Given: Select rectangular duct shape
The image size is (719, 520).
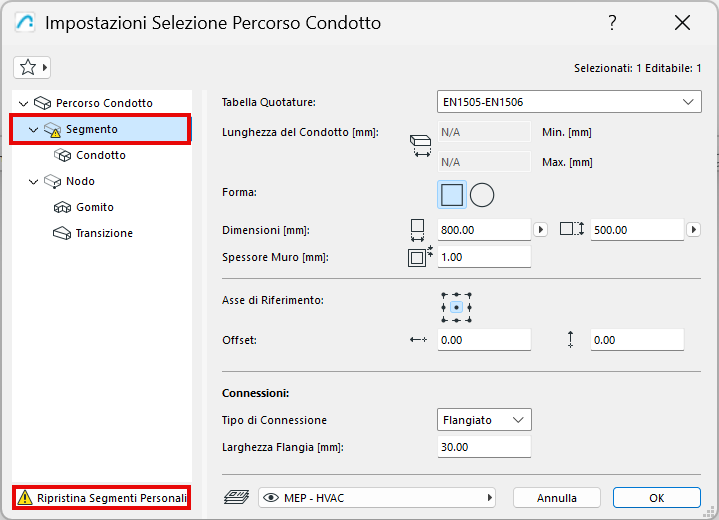Looking at the screenshot, I should 452,195.
